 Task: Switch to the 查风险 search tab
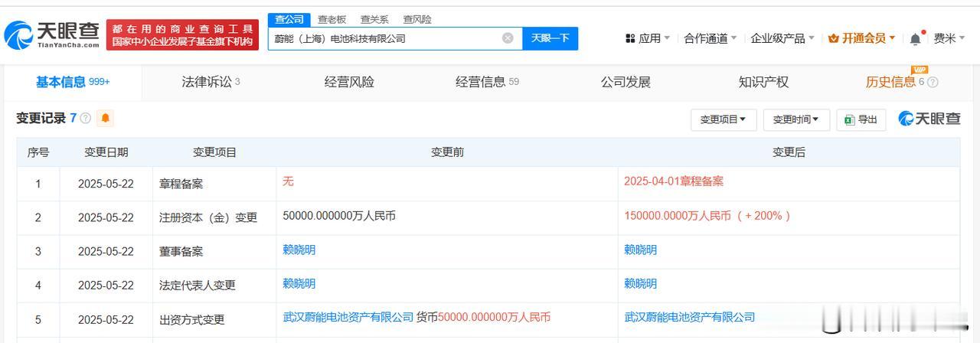pos(417,19)
